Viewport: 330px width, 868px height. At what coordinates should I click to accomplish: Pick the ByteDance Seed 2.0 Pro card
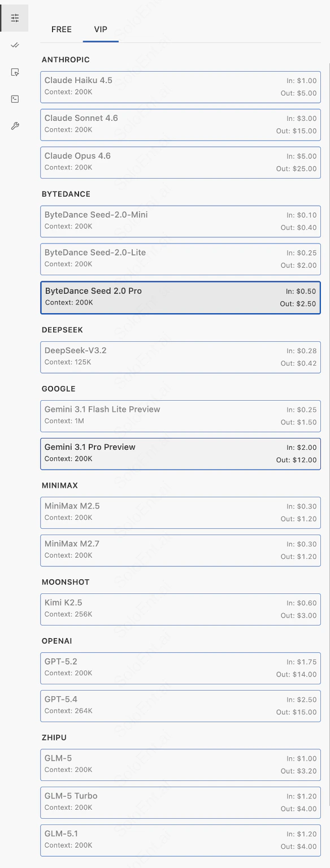coord(180,297)
